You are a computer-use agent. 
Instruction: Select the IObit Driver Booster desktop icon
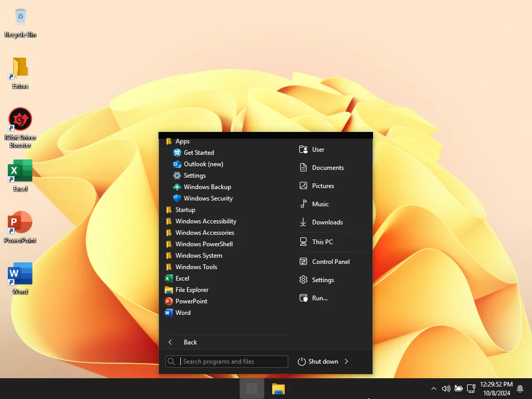click(20, 128)
